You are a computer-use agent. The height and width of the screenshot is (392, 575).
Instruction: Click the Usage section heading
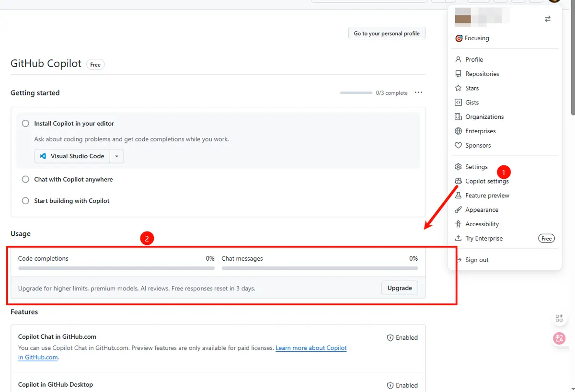coord(21,234)
